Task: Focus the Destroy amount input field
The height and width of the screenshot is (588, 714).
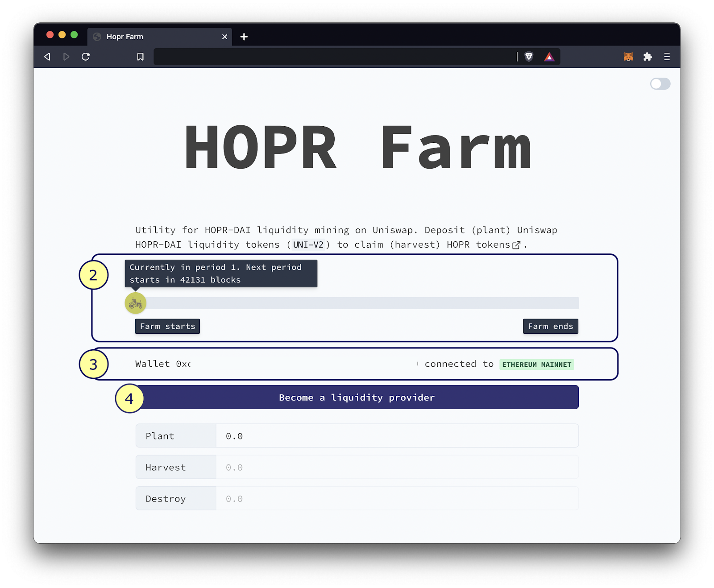Action: 397,498
